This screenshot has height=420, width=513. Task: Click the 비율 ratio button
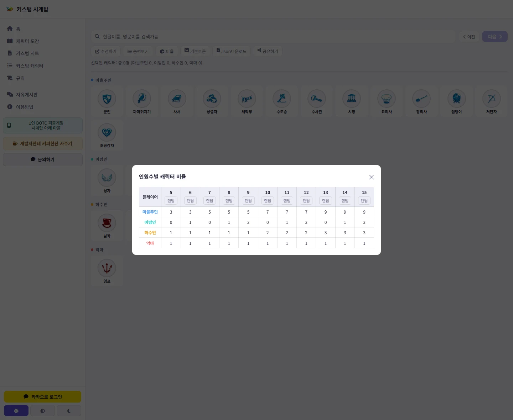[x=167, y=51]
